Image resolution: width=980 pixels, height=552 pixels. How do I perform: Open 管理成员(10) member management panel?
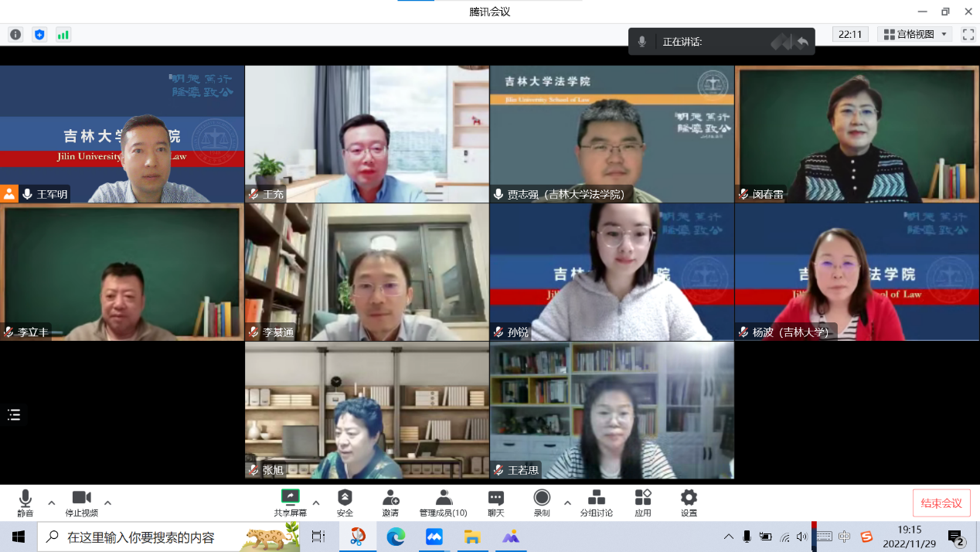pyautogui.click(x=443, y=499)
